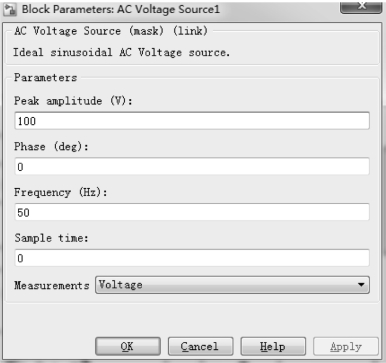This screenshot has width=386, height=363.
Task: Open the Measurements dropdown showing Voltage
Action: (232, 285)
